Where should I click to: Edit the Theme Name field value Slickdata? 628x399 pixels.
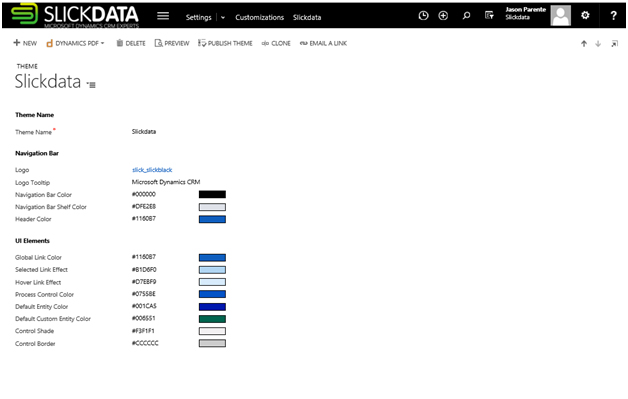coord(144,131)
